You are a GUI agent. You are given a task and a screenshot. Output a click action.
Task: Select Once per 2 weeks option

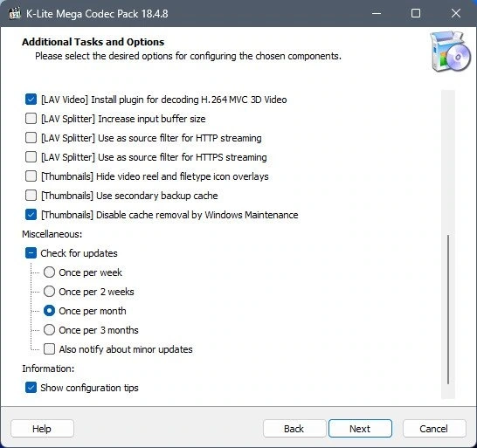(49, 292)
